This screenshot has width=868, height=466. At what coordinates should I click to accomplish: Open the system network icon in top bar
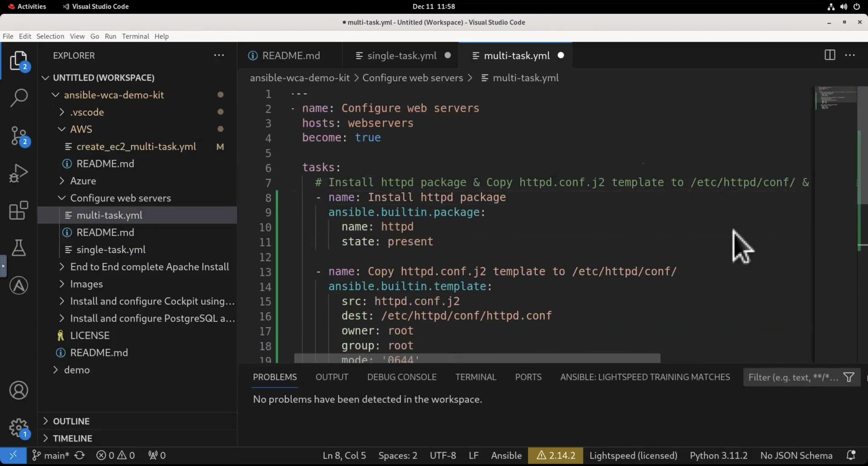point(831,7)
